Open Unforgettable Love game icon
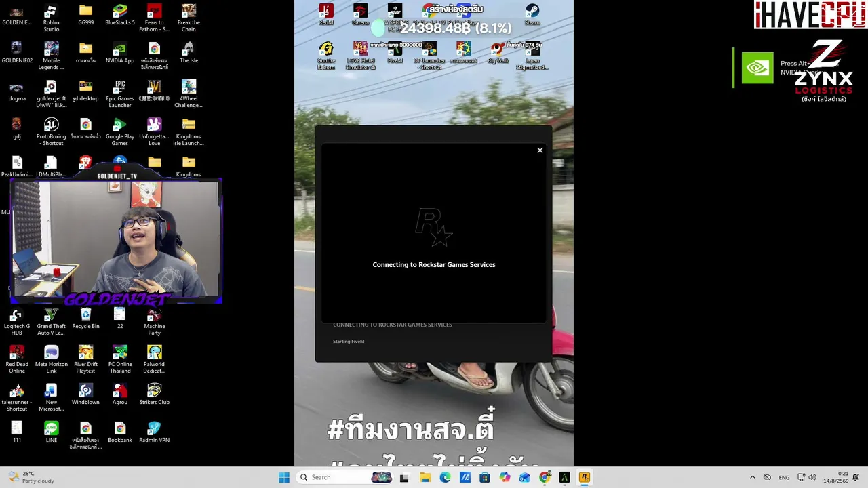The height and width of the screenshot is (488, 868). pos(155,132)
